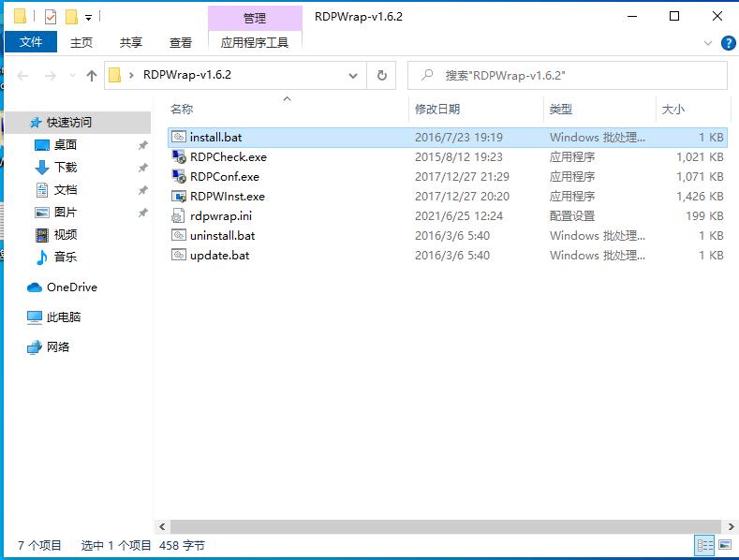Screen dimensions: 739x560
Task: Click the horizontal scrollbar right arrow
Action: coord(731,526)
